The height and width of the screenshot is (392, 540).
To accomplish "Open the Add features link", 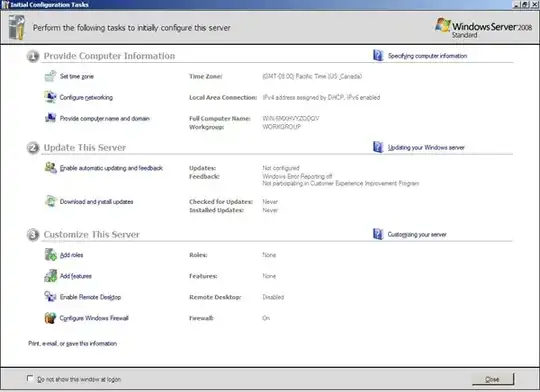I will (76, 276).
